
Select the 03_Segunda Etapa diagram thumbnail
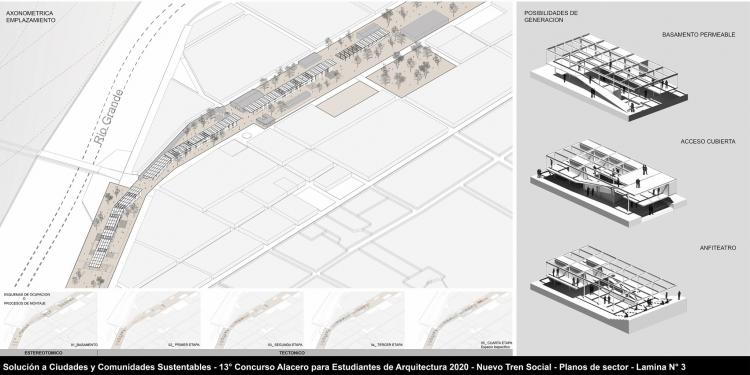[254, 320]
